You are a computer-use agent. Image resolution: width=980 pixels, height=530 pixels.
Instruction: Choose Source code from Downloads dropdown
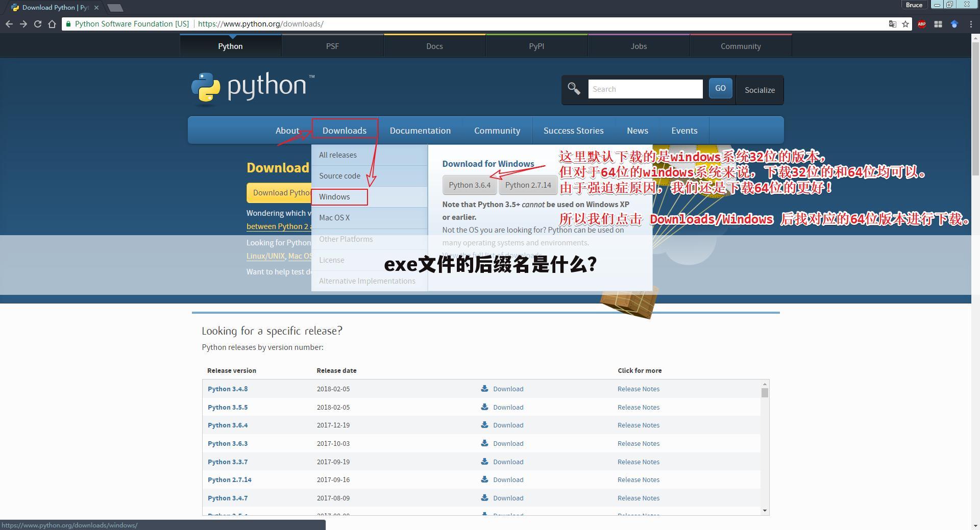pyautogui.click(x=370, y=176)
